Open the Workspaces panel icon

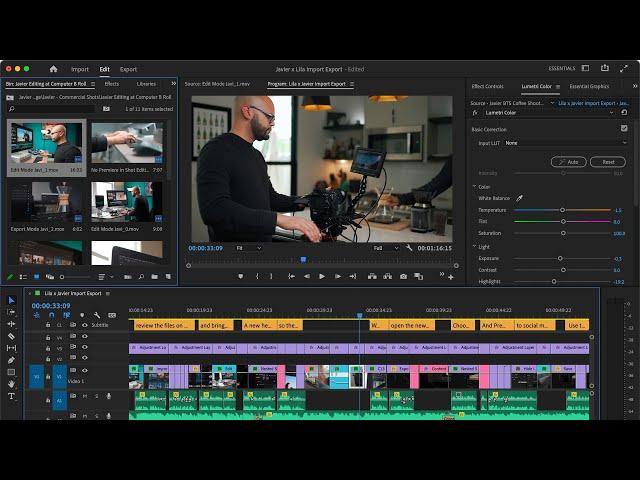click(x=585, y=68)
